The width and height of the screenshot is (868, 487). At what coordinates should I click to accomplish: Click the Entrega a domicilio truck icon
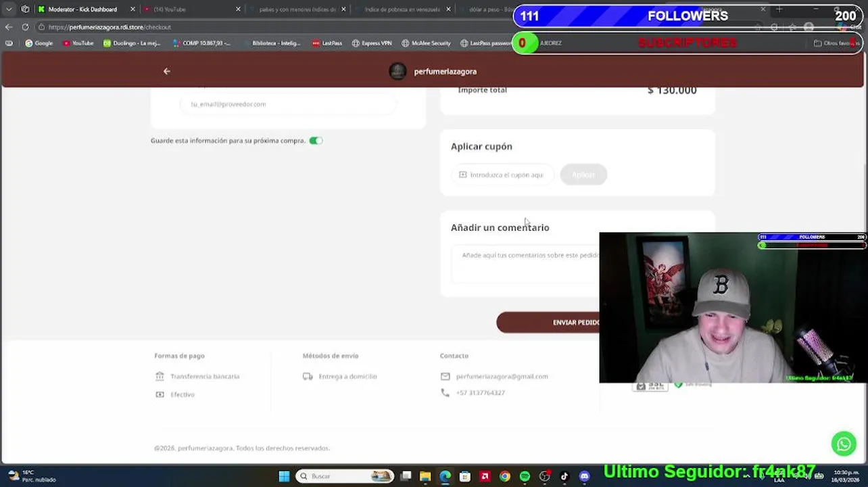[x=308, y=376]
